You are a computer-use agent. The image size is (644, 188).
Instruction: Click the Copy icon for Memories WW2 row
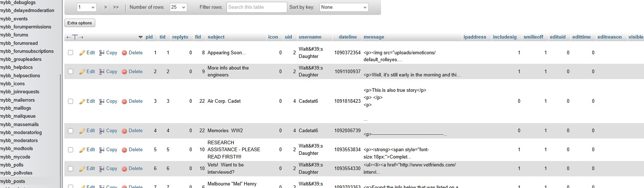(x=102, y=131)
